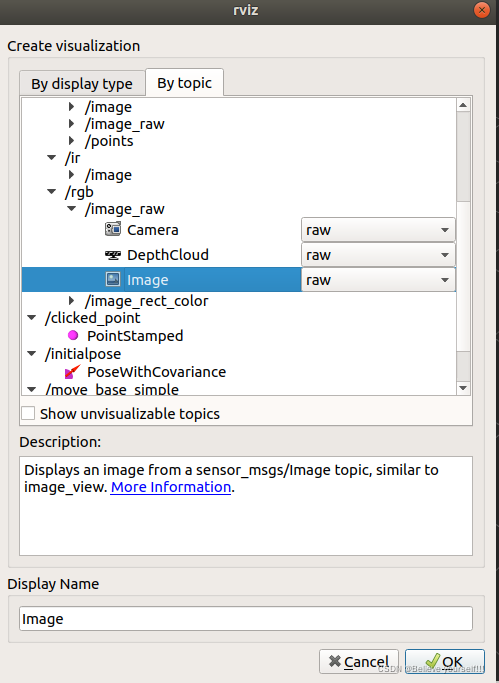This screenshot has height=683, width=499.
Task: Collapse the /clicked_point node
Action: (x=31, y=318)
